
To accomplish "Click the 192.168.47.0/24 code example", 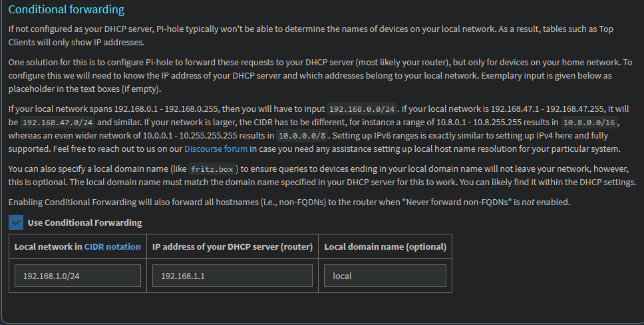I will tap(57, 122).
